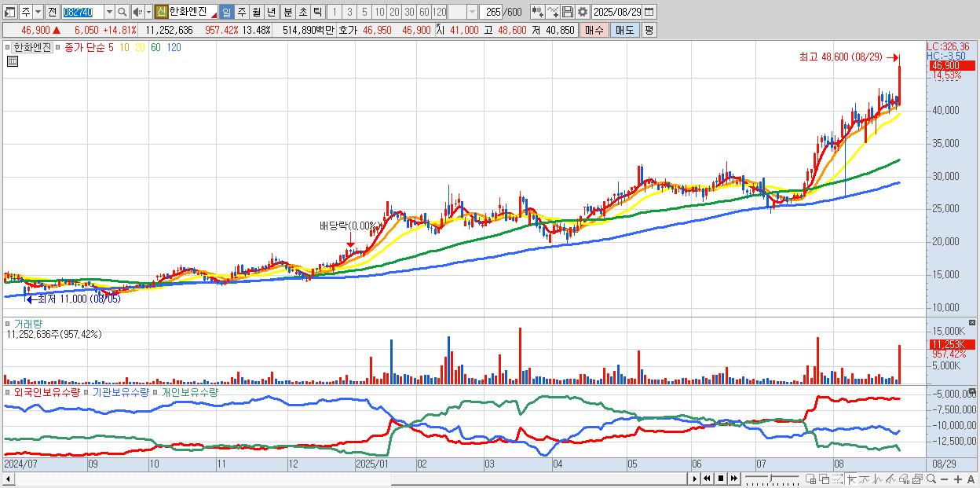Open the dropdown next to speaker icon
980x488 pixels.
click(148, 12)
